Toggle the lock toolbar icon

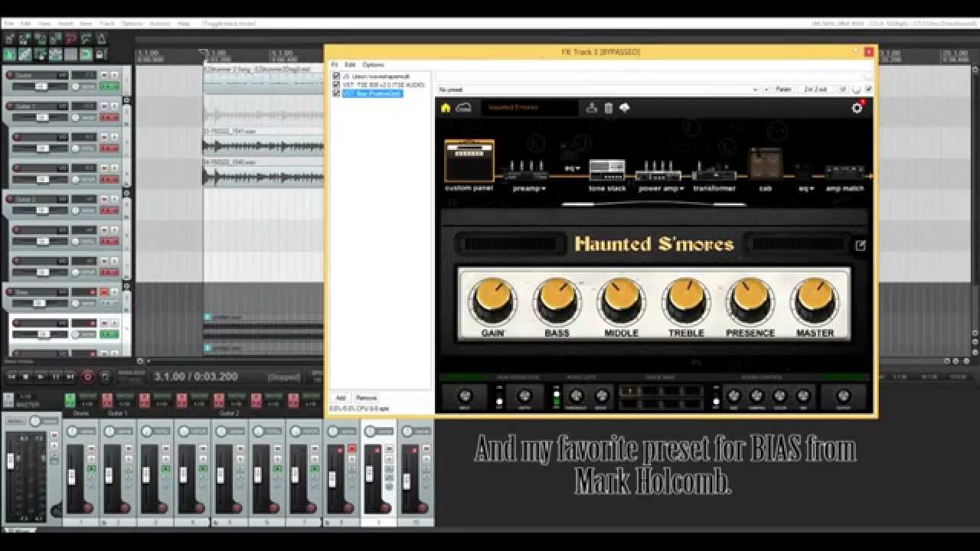click(x=101, y=54)
